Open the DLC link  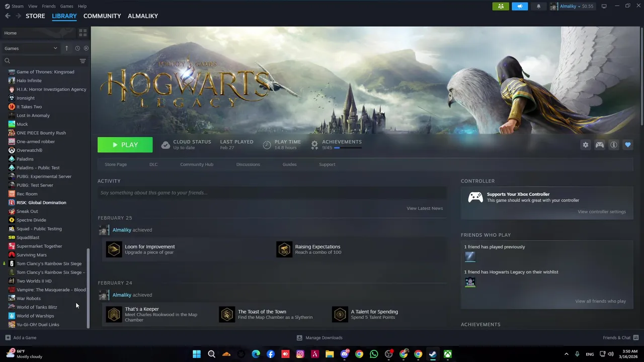coord(153,164)
